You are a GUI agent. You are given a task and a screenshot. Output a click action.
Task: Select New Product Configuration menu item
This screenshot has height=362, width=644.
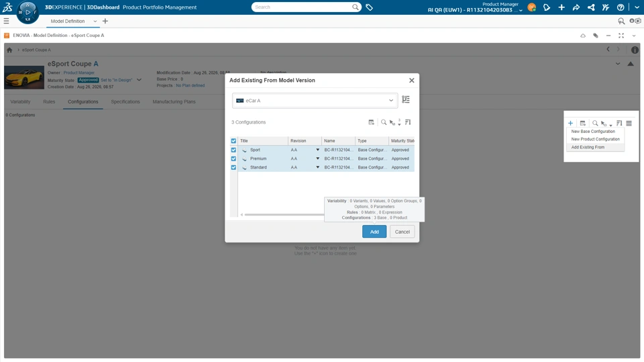click(x=595, y=139)
